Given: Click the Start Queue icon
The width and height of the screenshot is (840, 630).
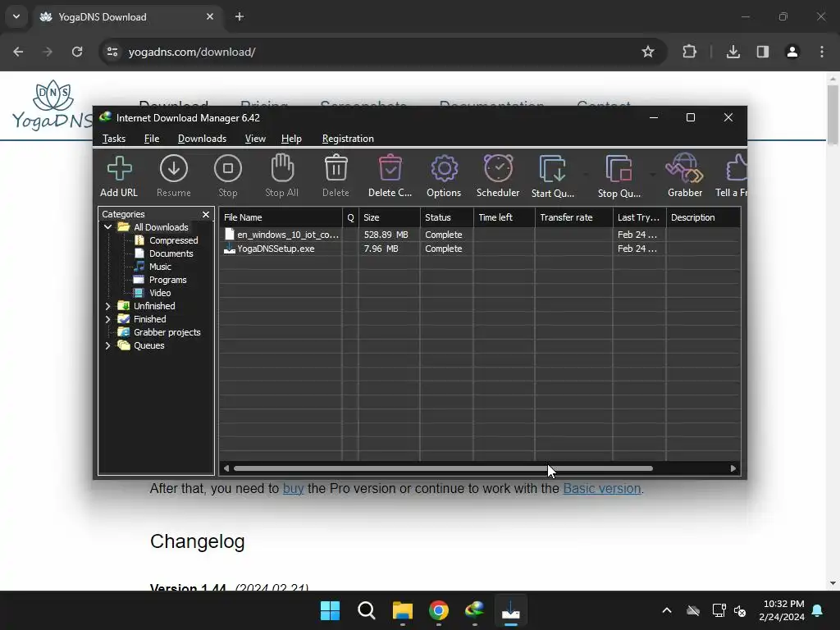Looking at the screenshot, I should pyautogui.click(x=552, y=176).
